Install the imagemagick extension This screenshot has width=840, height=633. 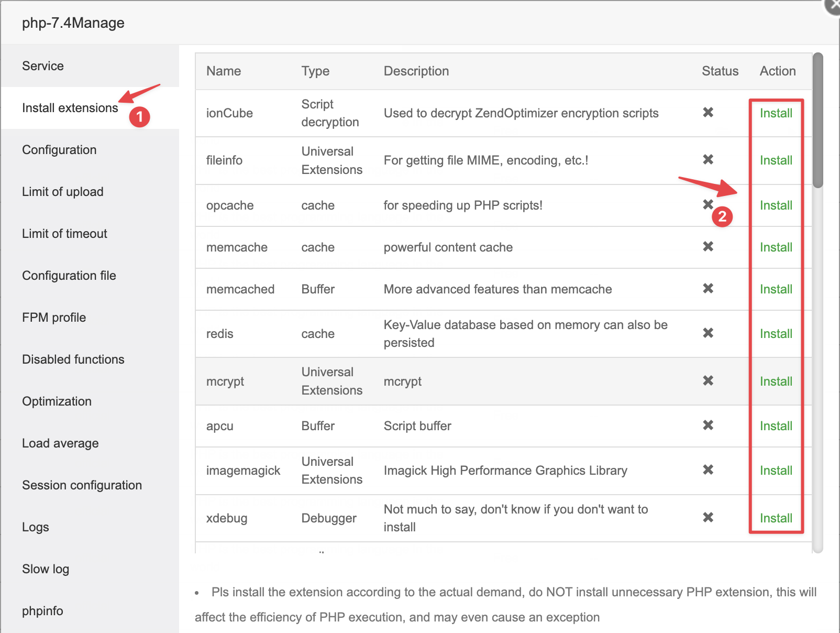(x=776, y=471)
